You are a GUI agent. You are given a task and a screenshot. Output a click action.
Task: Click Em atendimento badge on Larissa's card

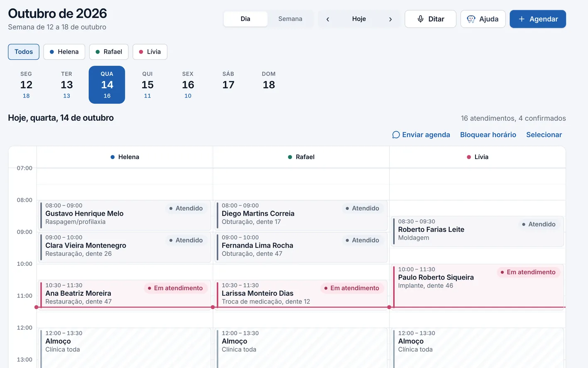352,288
